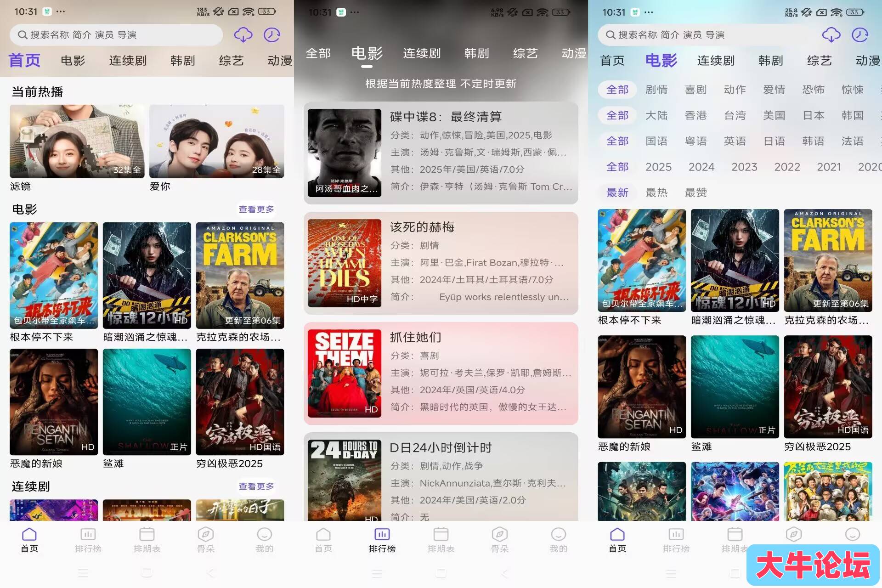882x588 pixels.
Task: Tap cloud download icon on right screen
Action: click(831, 35)
